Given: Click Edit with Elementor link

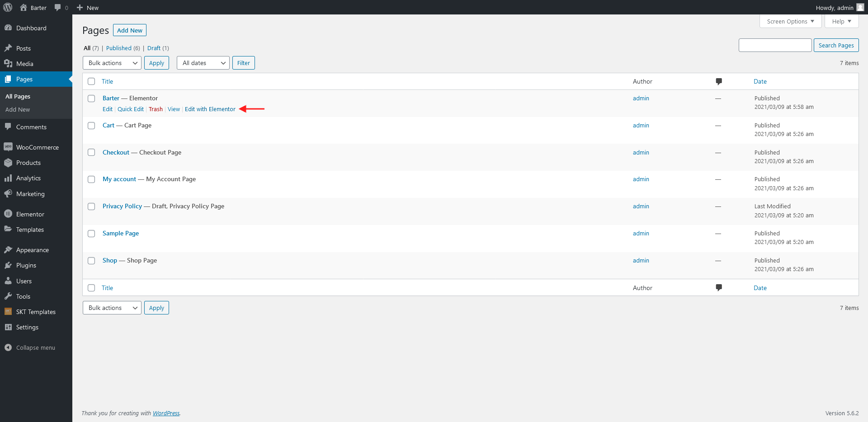Looking at the screenshot, I should [210, 109].
